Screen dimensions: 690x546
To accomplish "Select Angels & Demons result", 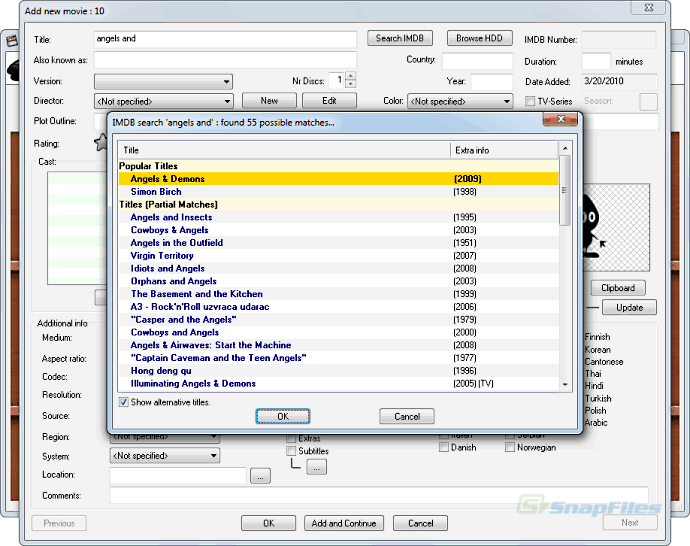I will click(x=338, y=179).
